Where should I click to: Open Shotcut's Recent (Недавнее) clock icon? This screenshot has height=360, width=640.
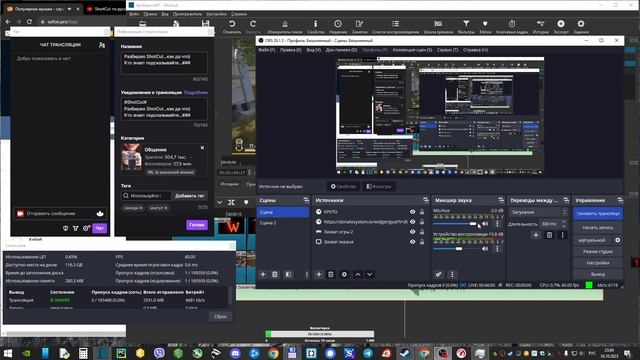click(338, 24)
